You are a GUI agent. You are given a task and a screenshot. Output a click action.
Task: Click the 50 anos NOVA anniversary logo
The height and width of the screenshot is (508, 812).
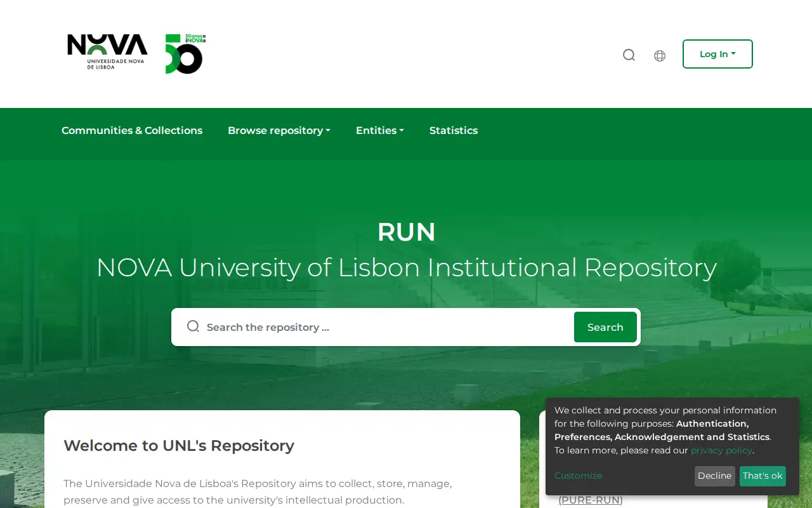click(185, 54)
